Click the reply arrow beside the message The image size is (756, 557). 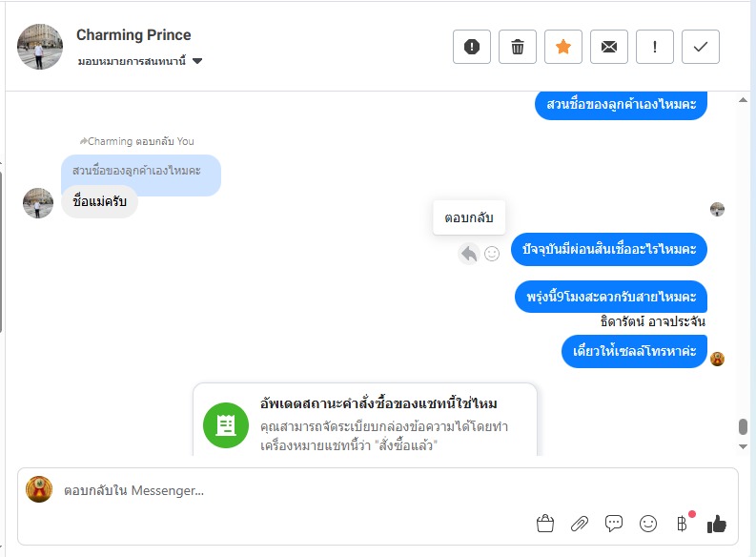coord(468,254)
